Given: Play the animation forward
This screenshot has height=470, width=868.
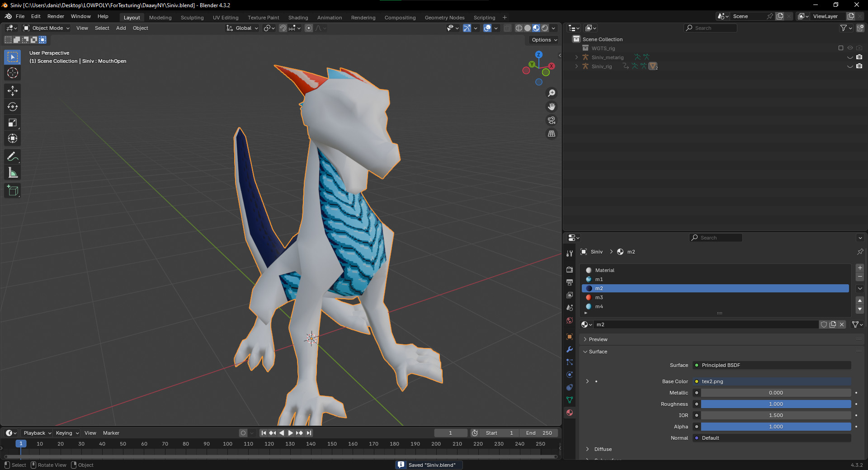Looking at the screenshot, I should (x=291, y=433).
